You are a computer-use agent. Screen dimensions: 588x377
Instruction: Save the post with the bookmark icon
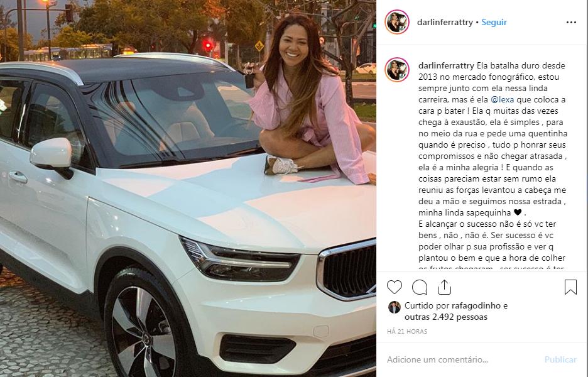(570, 287)
